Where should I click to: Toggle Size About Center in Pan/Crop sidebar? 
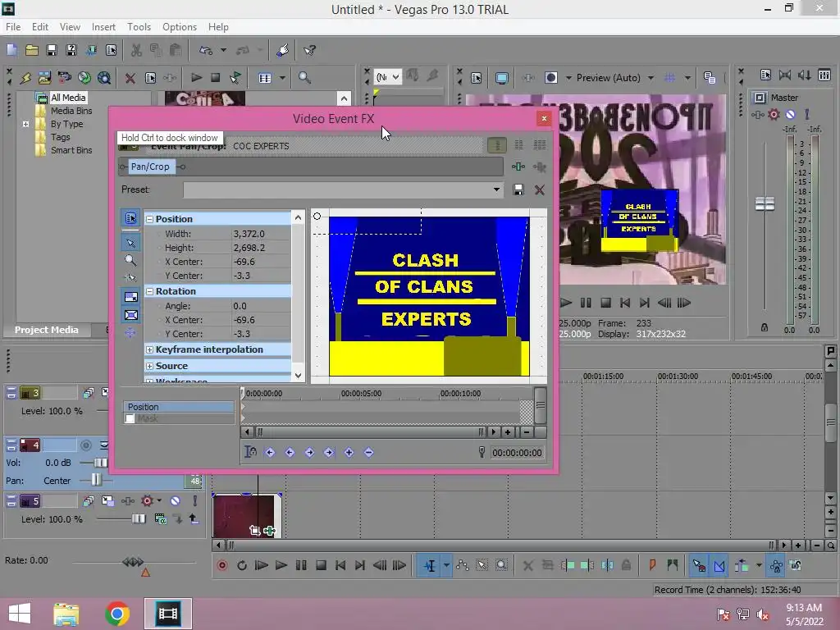[x=130, y=315]
